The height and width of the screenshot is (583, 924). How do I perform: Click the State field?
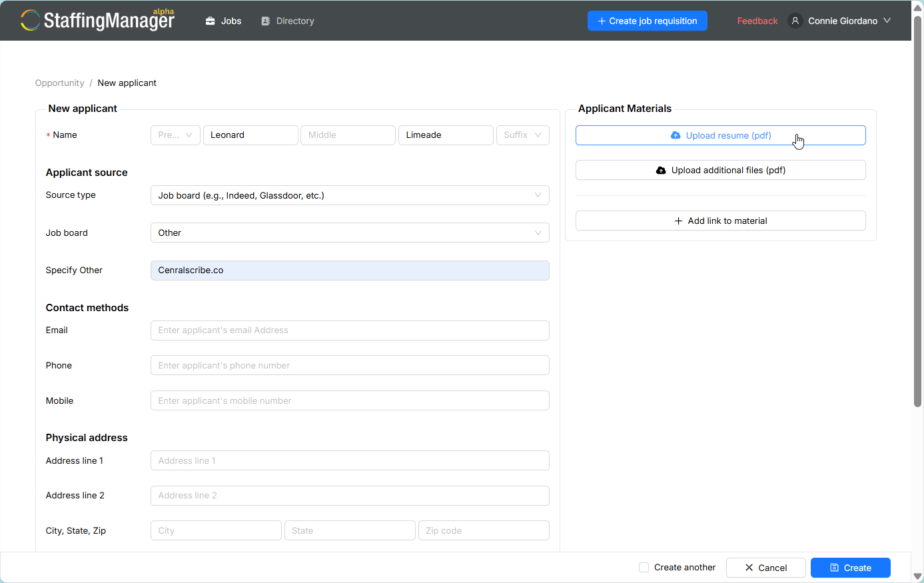[350, 530]
